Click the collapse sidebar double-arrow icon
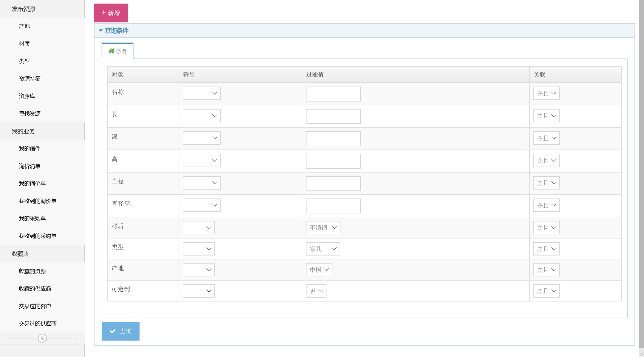 (42, 338)
